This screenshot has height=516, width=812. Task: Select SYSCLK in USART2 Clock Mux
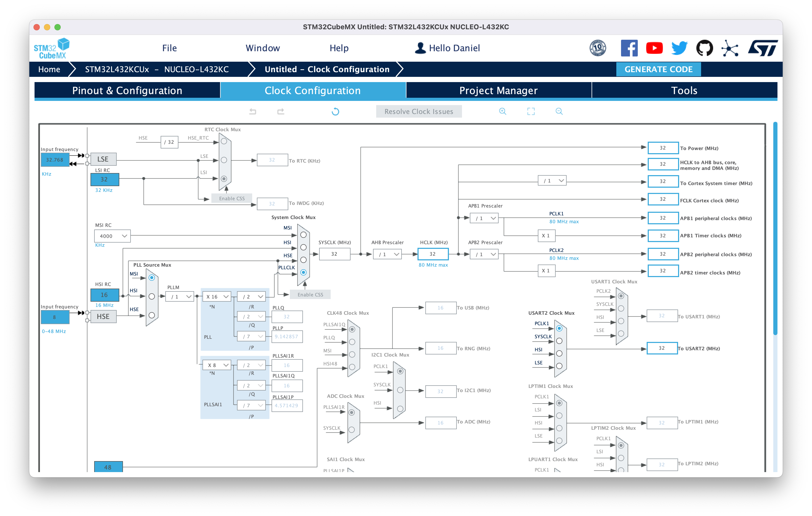(x=559, y=341)
